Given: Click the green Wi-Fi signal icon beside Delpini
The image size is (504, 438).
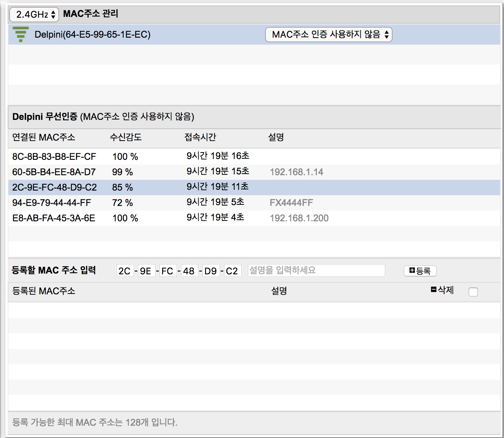Looking at the screenshot, I should point(21,35).
